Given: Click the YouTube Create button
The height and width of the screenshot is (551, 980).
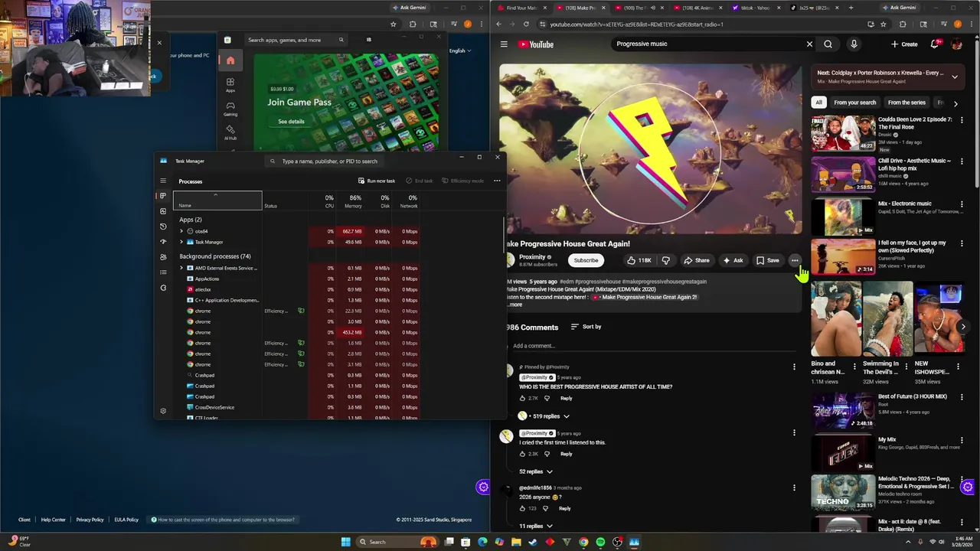Looking at the screenshot, I should click(x=904, y=44).
